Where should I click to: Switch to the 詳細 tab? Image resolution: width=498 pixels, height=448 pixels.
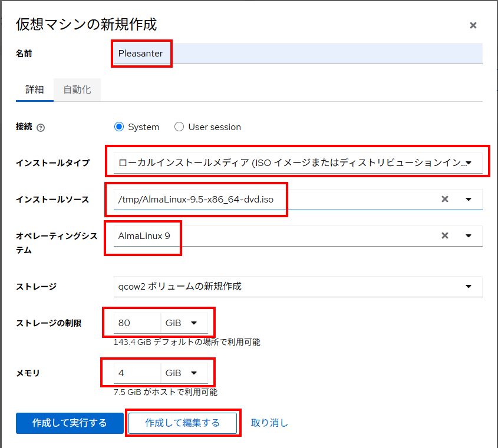34,90
